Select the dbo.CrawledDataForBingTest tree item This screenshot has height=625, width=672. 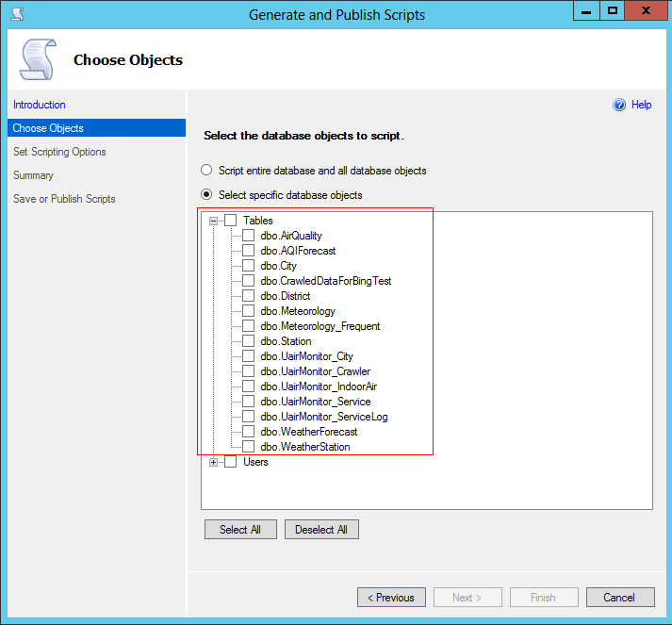click(326, 281)
